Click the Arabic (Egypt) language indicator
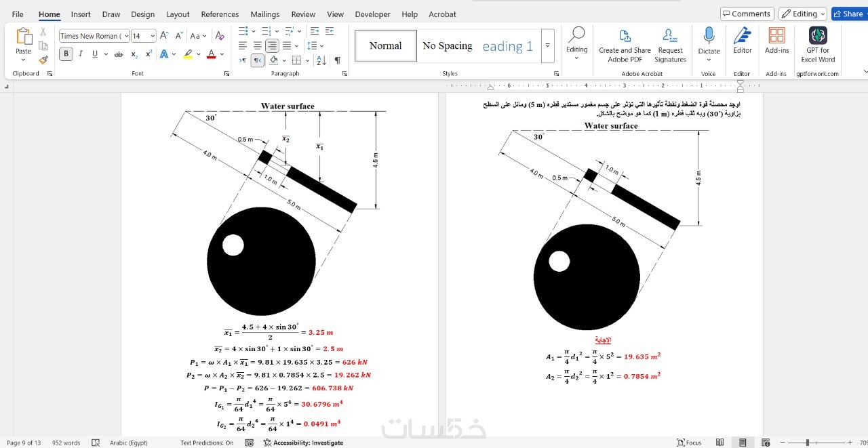Screen dimensions: 868x448 (x=129, y=443)
